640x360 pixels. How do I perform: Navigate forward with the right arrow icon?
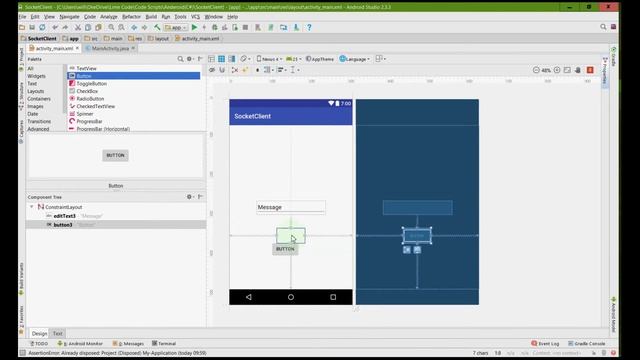[x=144, y=27]
